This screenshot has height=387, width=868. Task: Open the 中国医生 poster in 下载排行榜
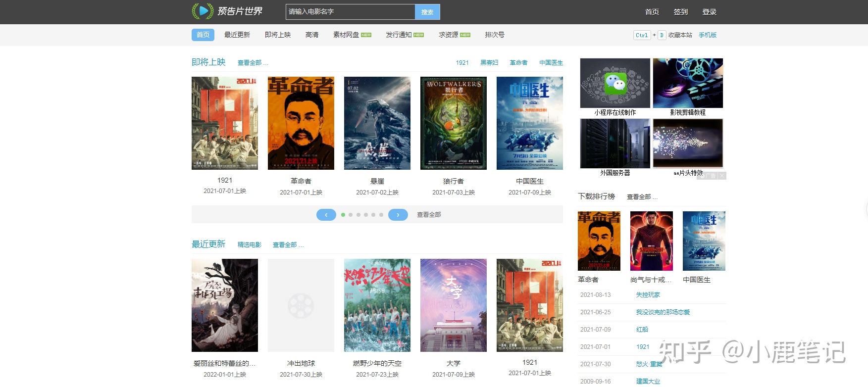pyautogui.click(x=704, y=241)
